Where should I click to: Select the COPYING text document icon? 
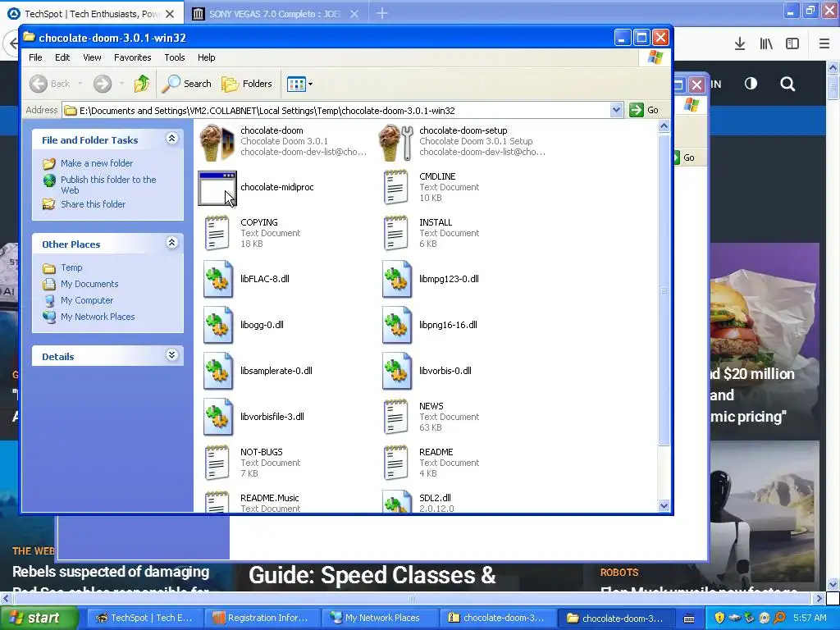click(217, 233)
